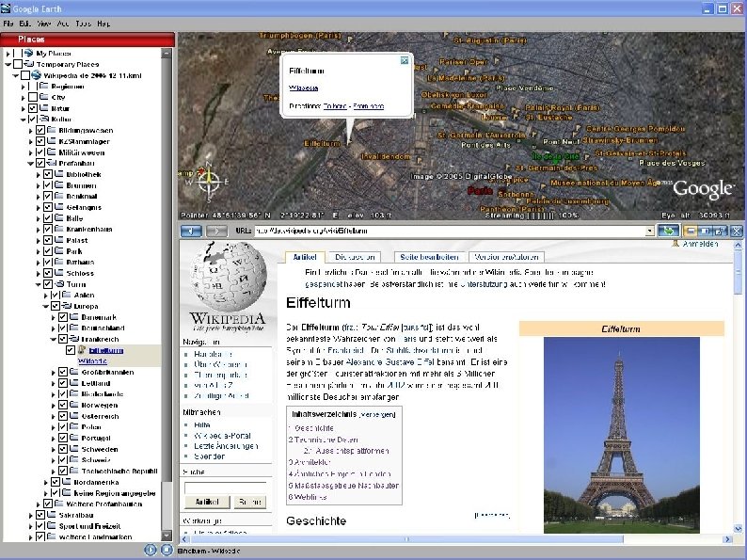Open the Seite bearbeiten tab
The height and width of the screenshot is (560, 747).
429,257
